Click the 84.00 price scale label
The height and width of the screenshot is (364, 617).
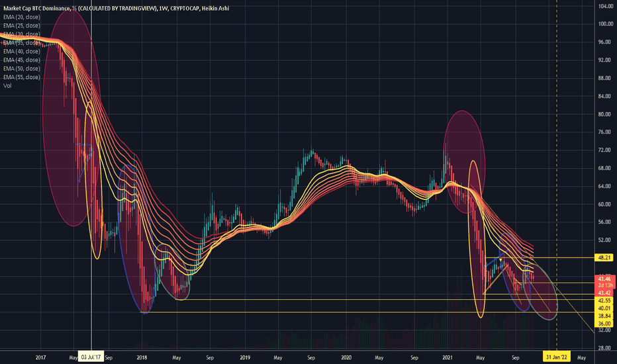coord(605,97)
